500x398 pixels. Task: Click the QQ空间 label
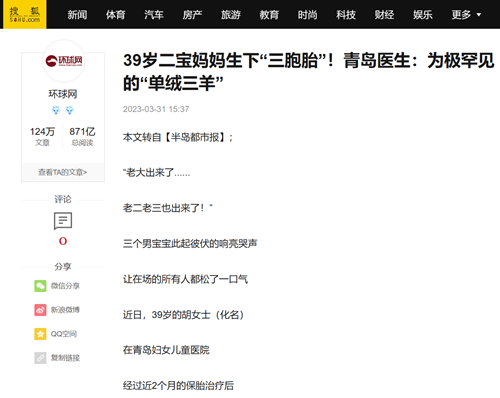coord(64,334)
